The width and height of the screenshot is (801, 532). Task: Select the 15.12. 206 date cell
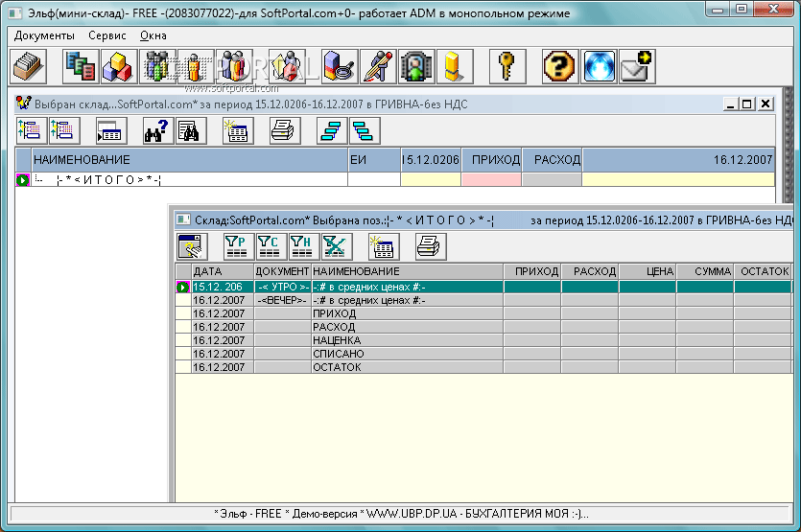pos(223,287)
